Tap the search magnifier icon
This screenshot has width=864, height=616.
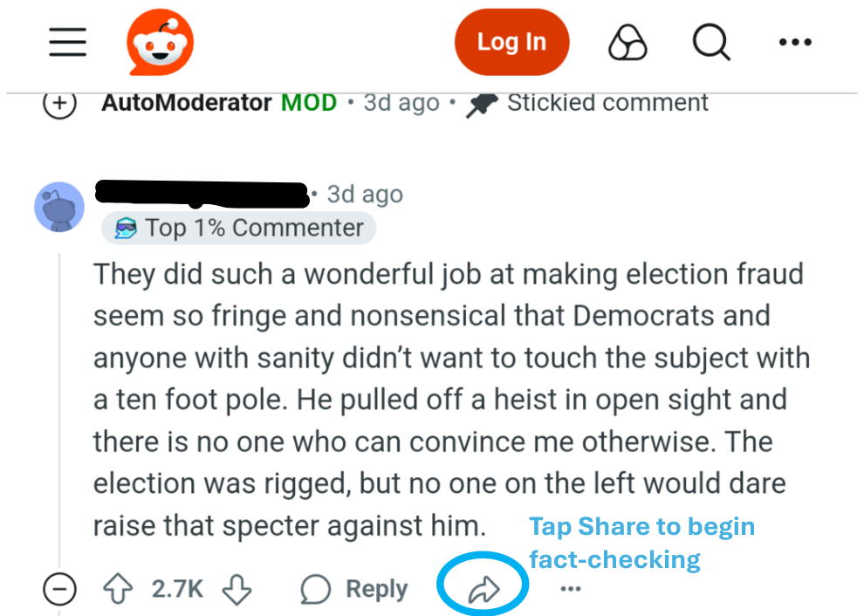pos(710,41)
